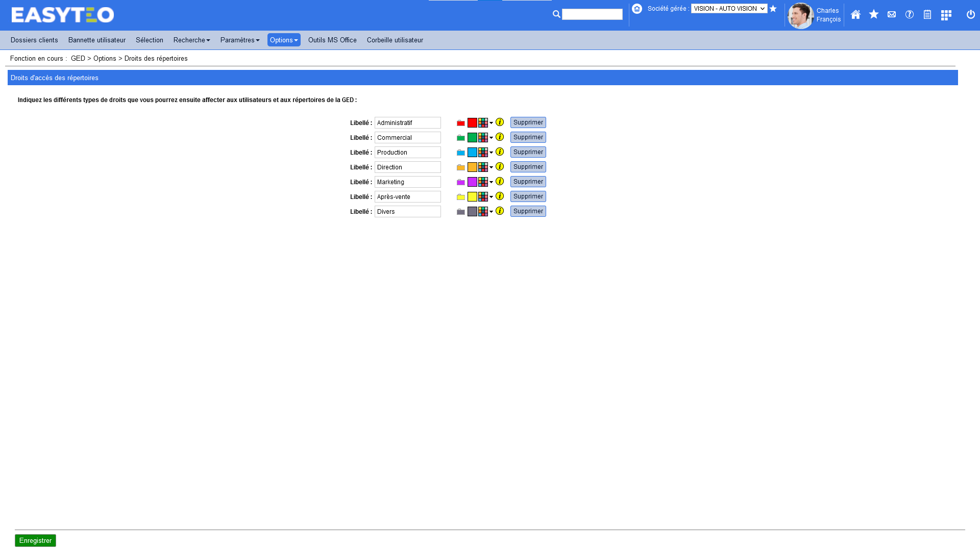Open the Société gérée dropdown
The image size is (980, 551).
tap(729, 9)
